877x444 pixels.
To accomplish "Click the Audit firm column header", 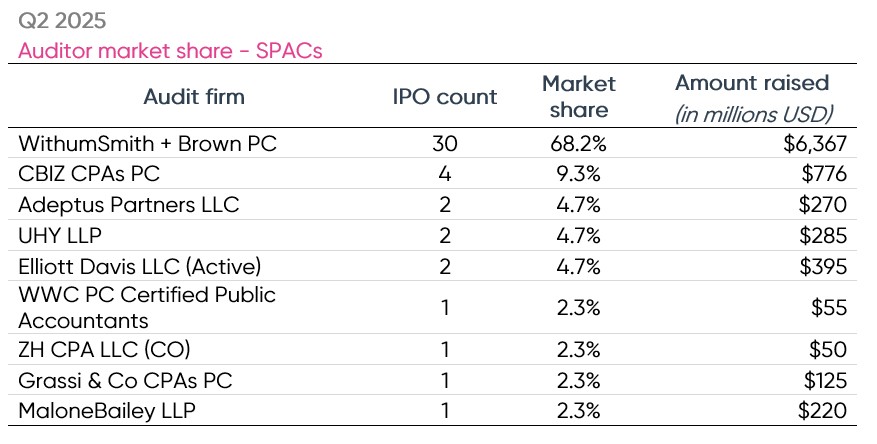I will point(194,97).
